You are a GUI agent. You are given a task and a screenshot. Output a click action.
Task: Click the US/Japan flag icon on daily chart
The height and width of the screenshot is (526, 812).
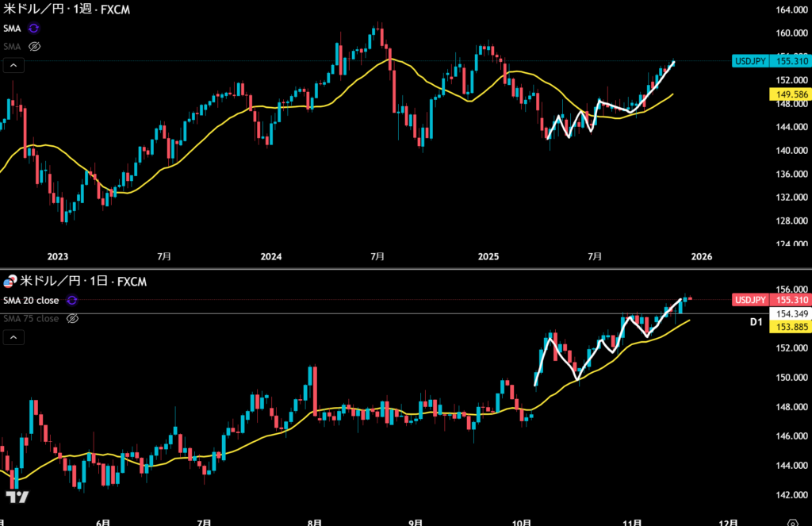10,282
